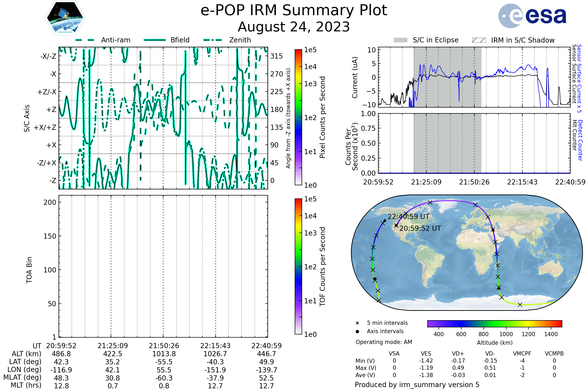Click the ESA logo

pyautogui.click(x=532, y=16)
